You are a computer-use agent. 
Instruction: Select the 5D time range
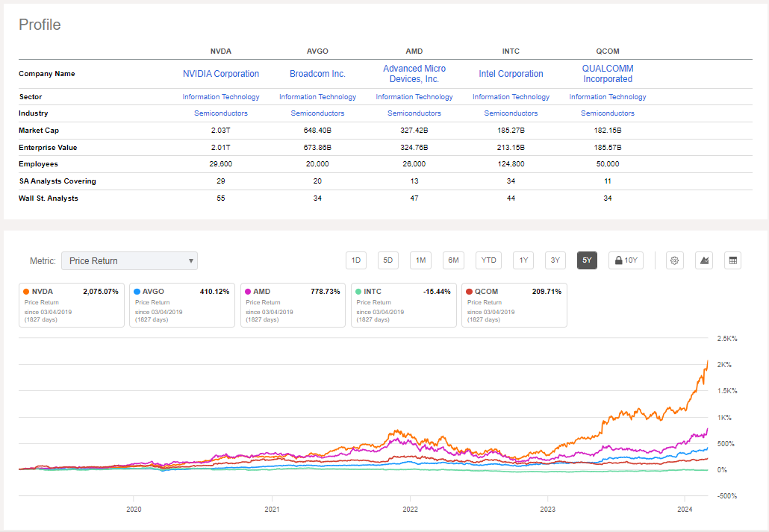point(388,260)
